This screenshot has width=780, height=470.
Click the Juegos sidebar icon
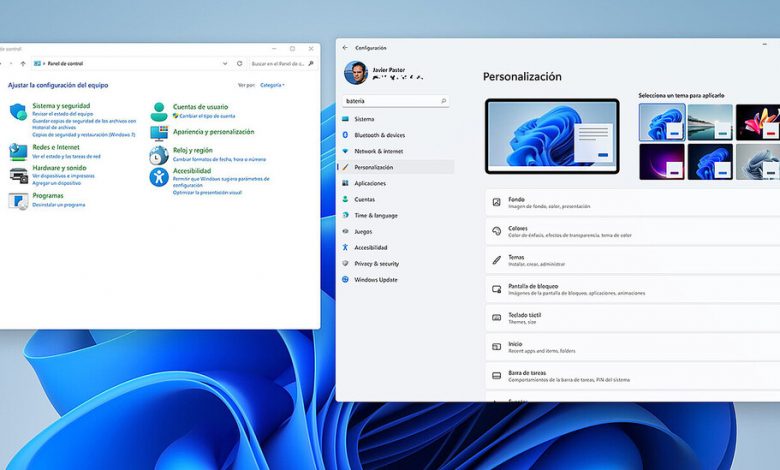tap(345, 231)
